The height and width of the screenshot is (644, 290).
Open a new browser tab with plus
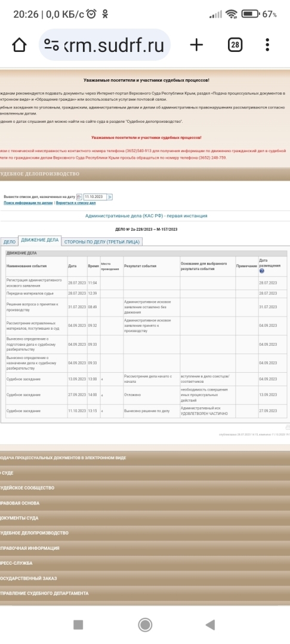(x=196, y=45)
